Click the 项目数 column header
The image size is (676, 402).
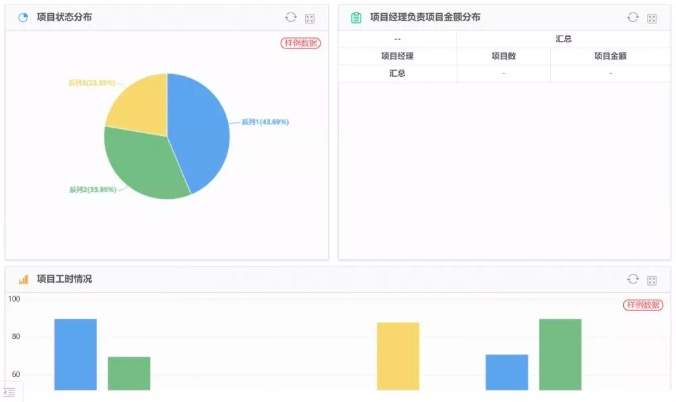pos(503,56)
